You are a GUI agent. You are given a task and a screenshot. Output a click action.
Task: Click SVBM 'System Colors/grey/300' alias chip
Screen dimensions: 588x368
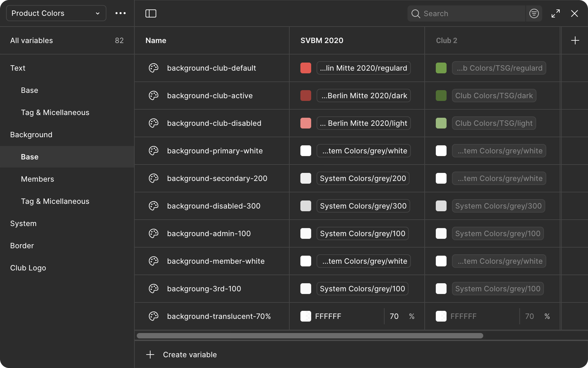tap(363, 206)
